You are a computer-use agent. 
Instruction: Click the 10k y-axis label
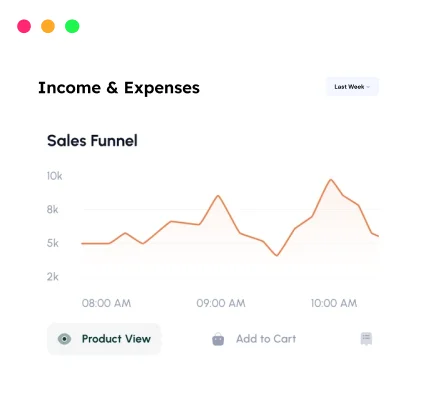tap(54, 176)
